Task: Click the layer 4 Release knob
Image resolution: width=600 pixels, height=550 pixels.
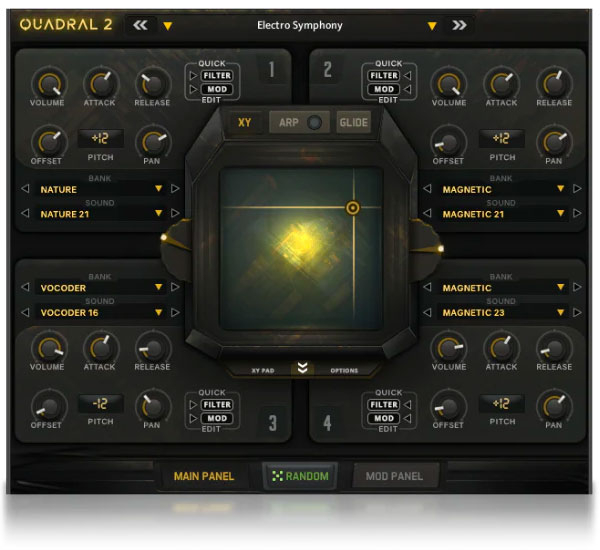Action: (x=553, y=348)
